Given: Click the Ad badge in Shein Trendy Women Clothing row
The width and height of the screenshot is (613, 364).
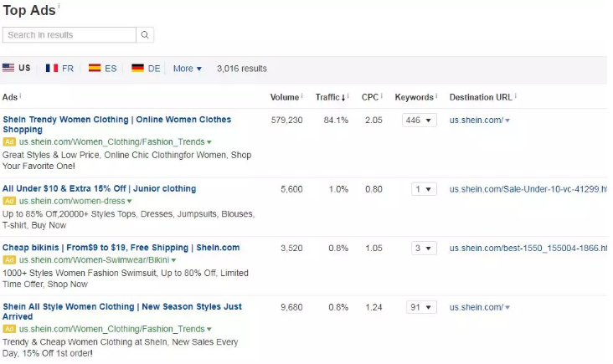Looking at the screenshot, I should [x=9, y=141].
